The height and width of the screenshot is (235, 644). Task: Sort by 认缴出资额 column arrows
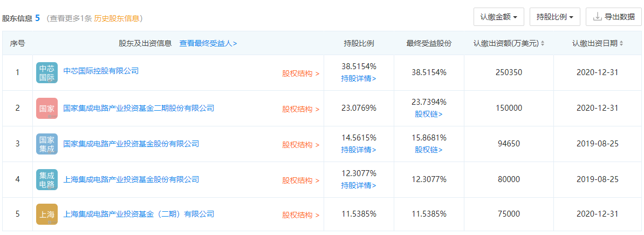click(x=543, y=43)
